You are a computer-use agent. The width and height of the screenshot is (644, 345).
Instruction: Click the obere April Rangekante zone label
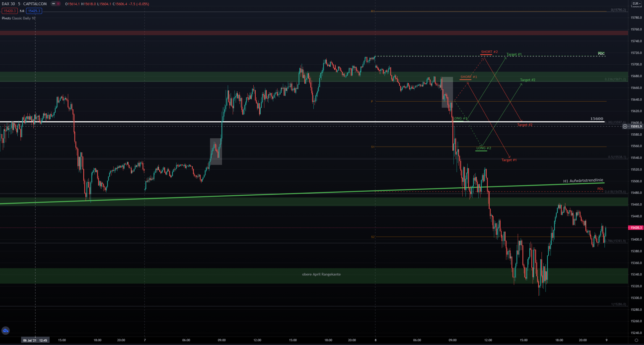[321, 274]
